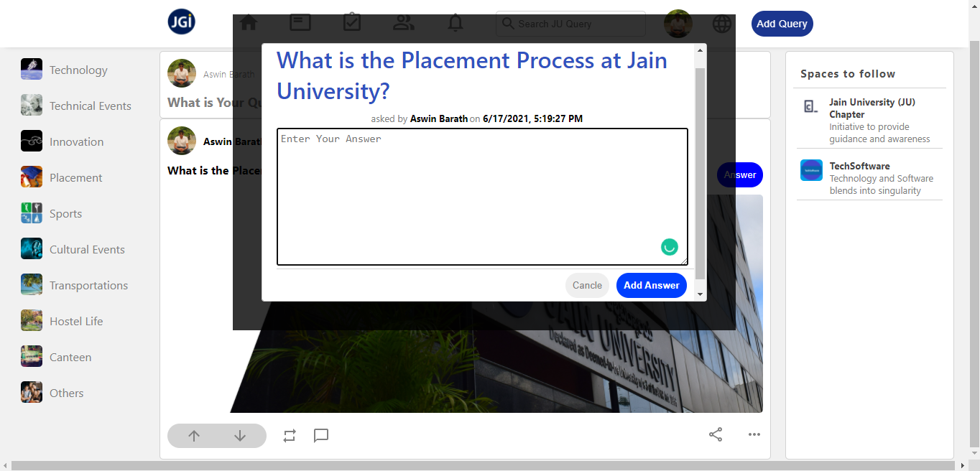Viewport: 980px width, 471px height.
Task: Open TechSoftware space link
Action: [859, 166]
